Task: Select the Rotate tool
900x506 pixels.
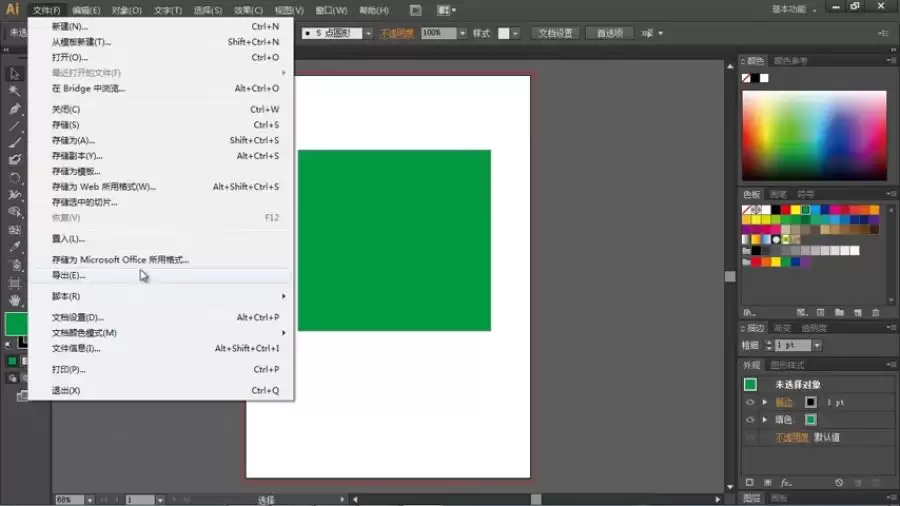Action: [14, 178]
